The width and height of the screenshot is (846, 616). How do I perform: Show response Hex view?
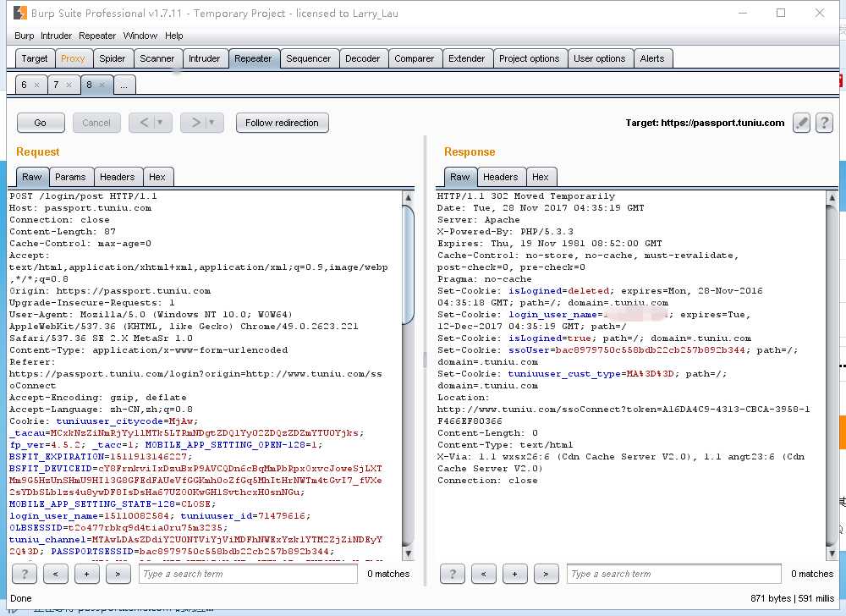(541, 177)
